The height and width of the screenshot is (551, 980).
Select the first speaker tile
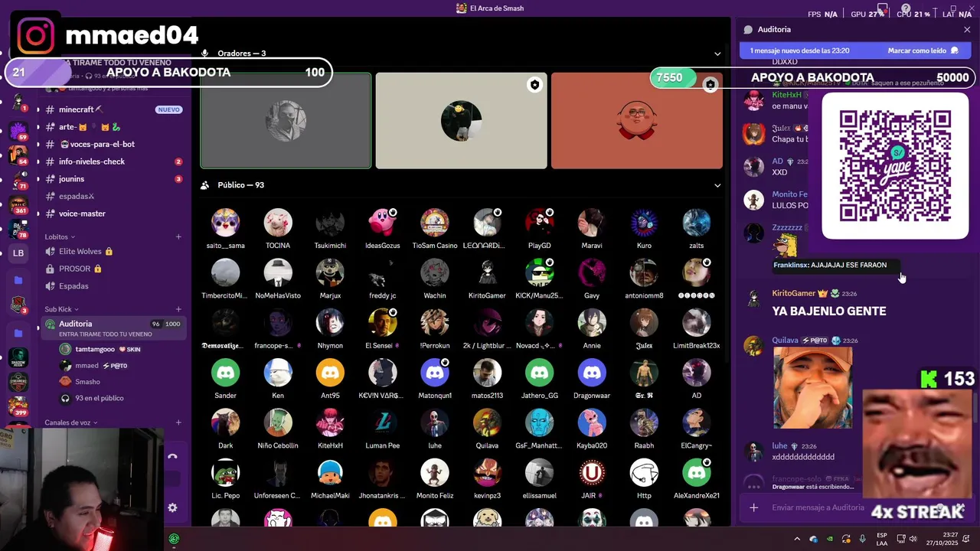click(286, 121)
